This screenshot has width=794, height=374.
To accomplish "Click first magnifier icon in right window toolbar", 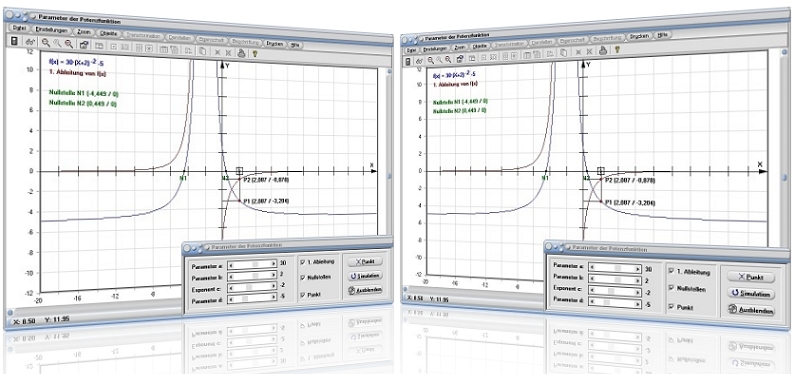I will pyautogui.click(x=430, y=60).
